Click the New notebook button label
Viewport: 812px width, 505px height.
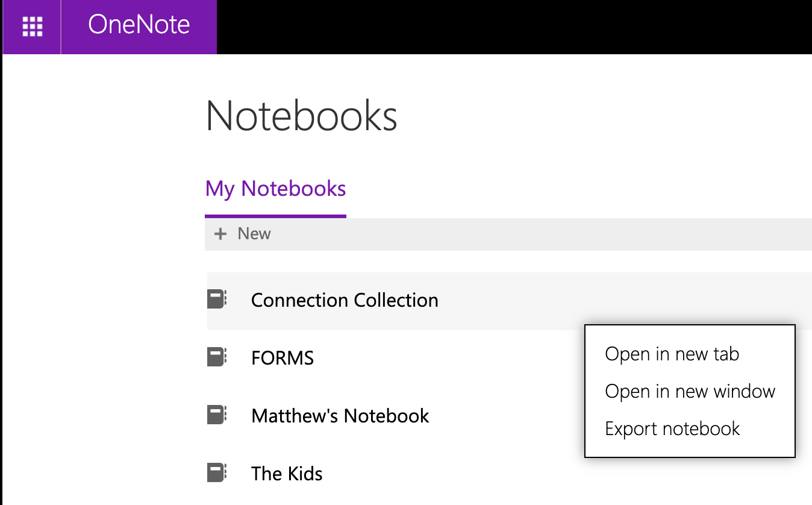pos(254,234)
